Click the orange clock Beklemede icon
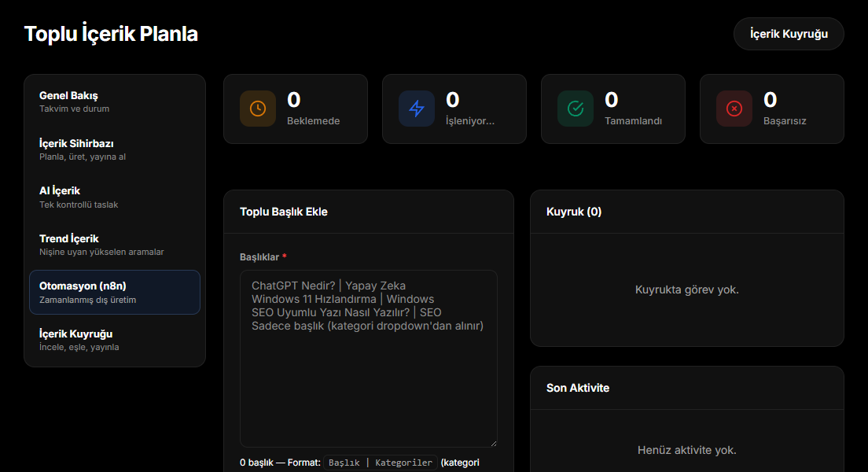The height and width of the screenshot is (472, 868). point(258,109)
